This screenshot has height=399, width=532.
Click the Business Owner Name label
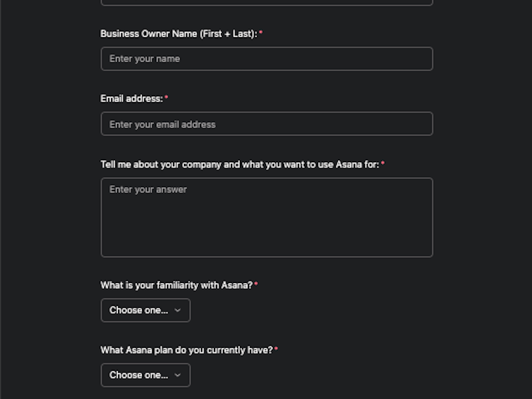[178, 34]
